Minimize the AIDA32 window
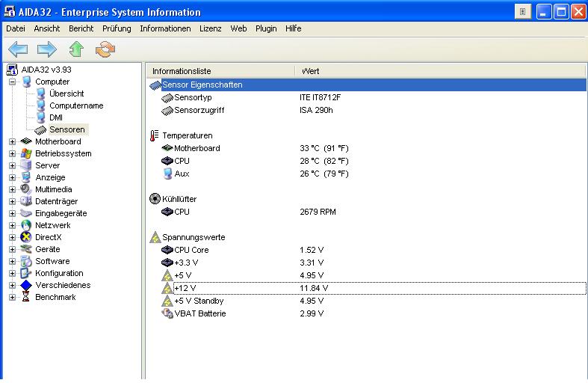 click(x=544, y=12)
